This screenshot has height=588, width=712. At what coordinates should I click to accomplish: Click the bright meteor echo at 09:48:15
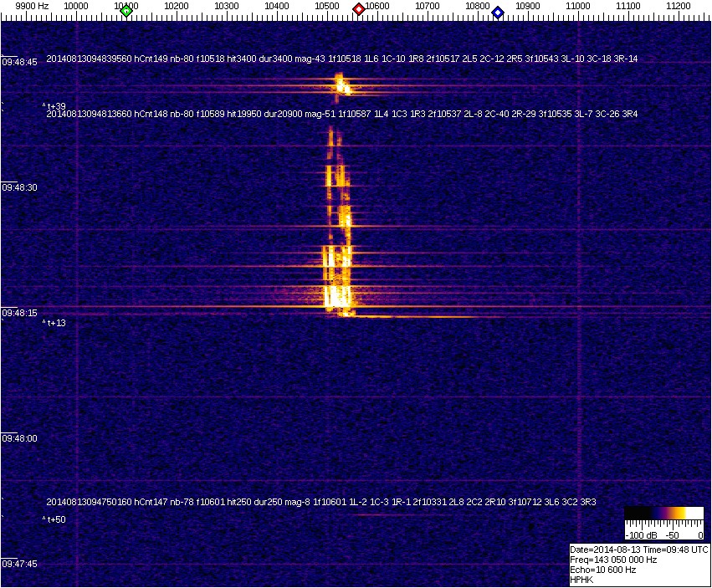coord(338,297)
